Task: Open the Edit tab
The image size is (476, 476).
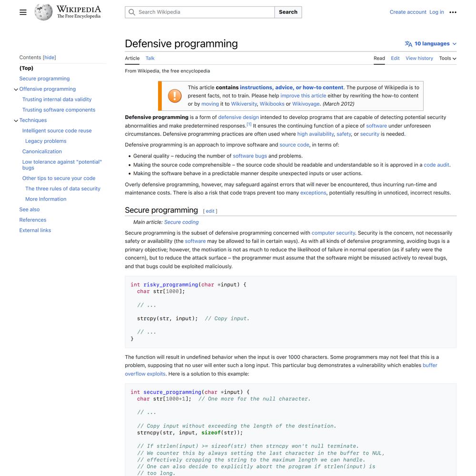Action: click(x=395, y=58)
